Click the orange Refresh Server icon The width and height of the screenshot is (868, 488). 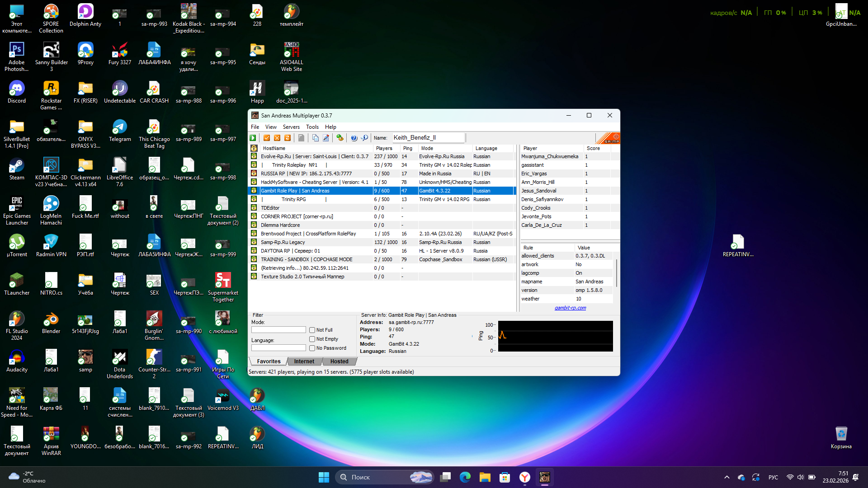(x=288, y=138)
